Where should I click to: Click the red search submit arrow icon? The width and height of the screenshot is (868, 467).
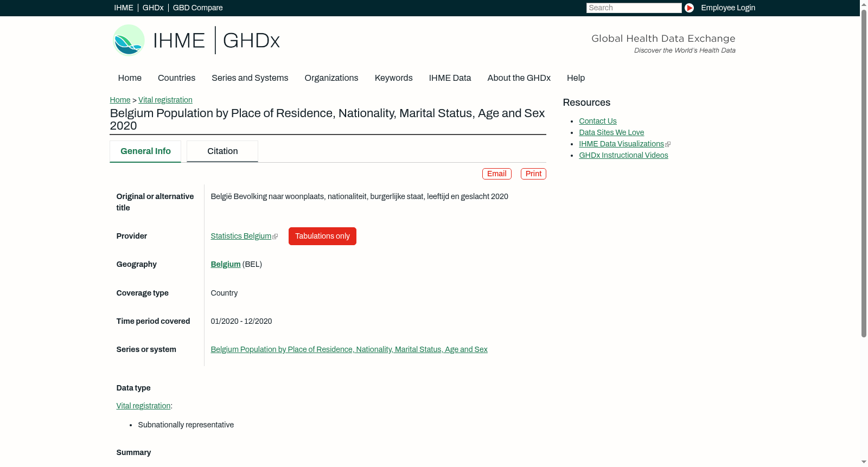[x=689, y=8]
